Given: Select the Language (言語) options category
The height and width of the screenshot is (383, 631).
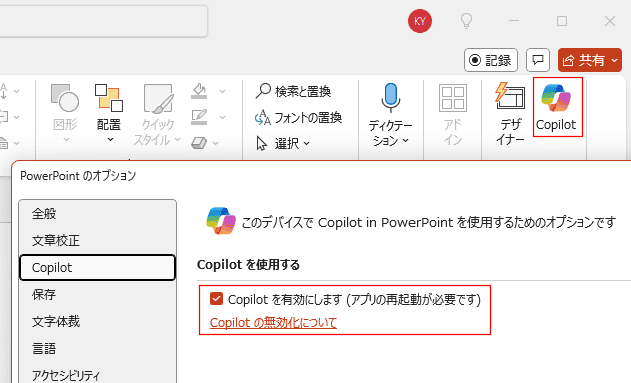Looking at the screenshot, I should pos(97,348).
